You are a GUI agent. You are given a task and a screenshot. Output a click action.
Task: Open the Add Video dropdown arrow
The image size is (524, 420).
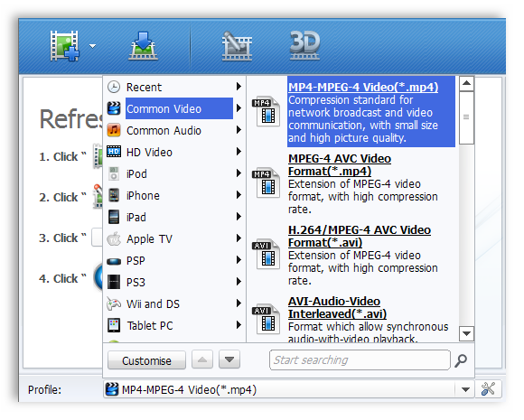click(x=92, y=46)
